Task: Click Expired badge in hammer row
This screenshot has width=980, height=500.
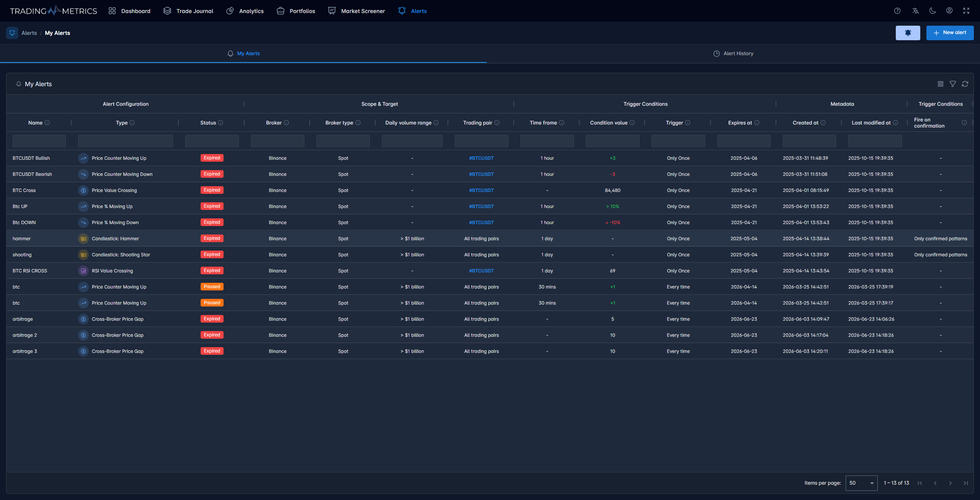Action: (x=212, y=238)
